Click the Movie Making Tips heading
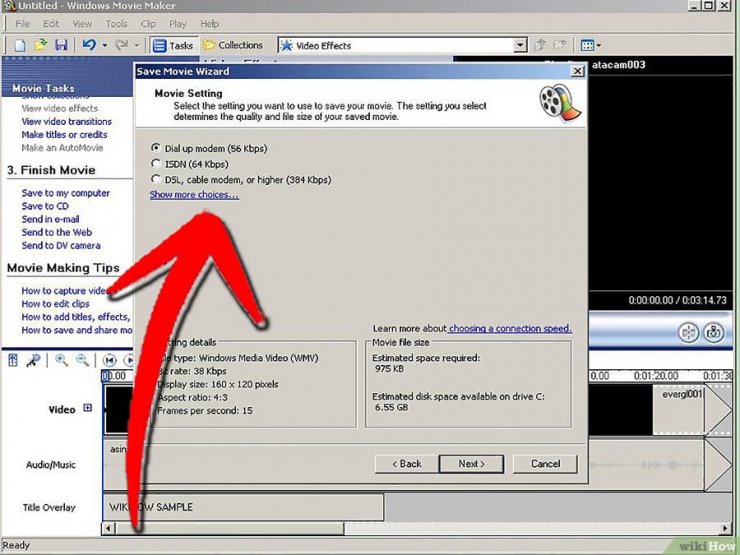This screenshot has height=555, width=740. (63, 268)
